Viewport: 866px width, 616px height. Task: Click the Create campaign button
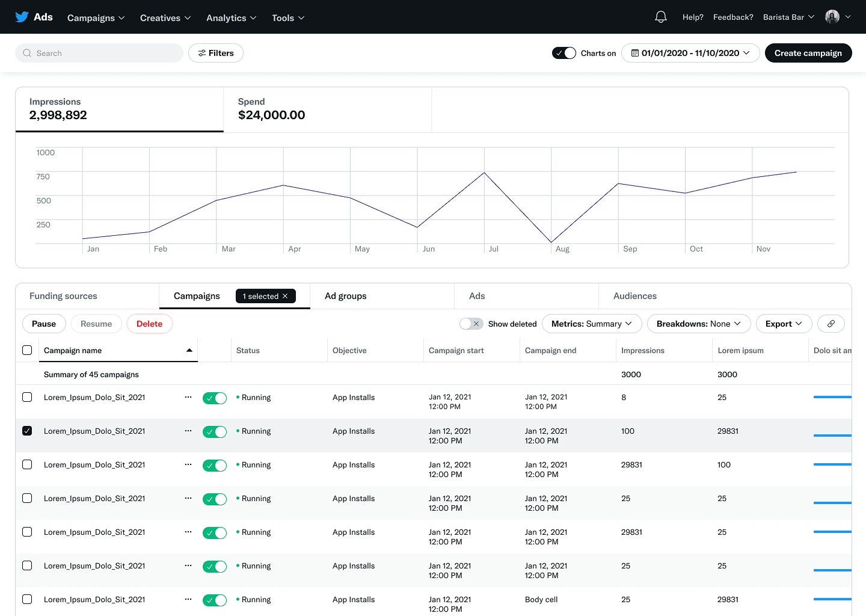pos(808,53)
